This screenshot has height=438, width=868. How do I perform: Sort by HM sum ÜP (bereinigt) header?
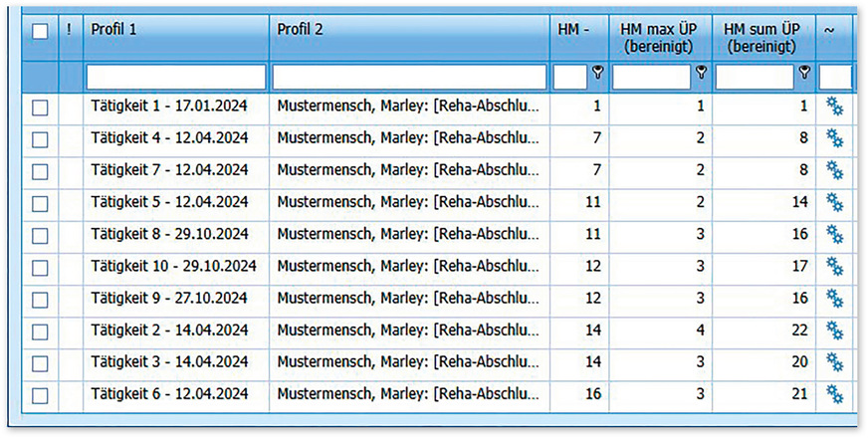pos(763,38)
